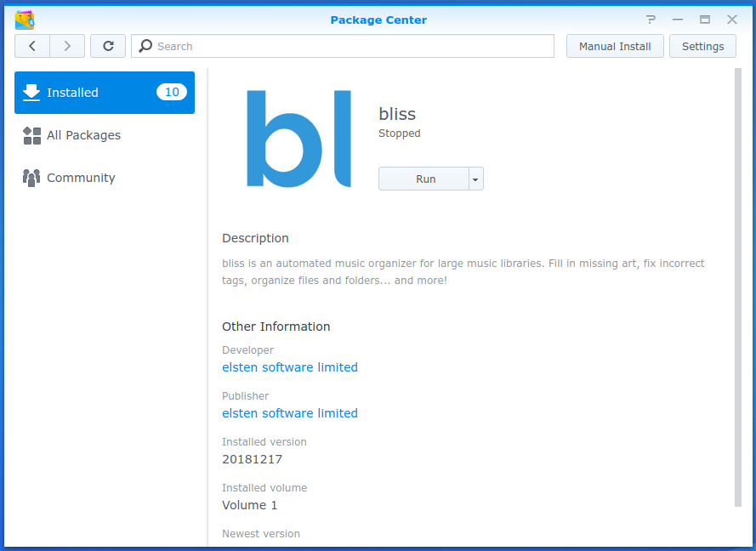The width and height of the screenshot is (756, 551).
Task: Click installed version value 20181217
Action: [253, 459]
